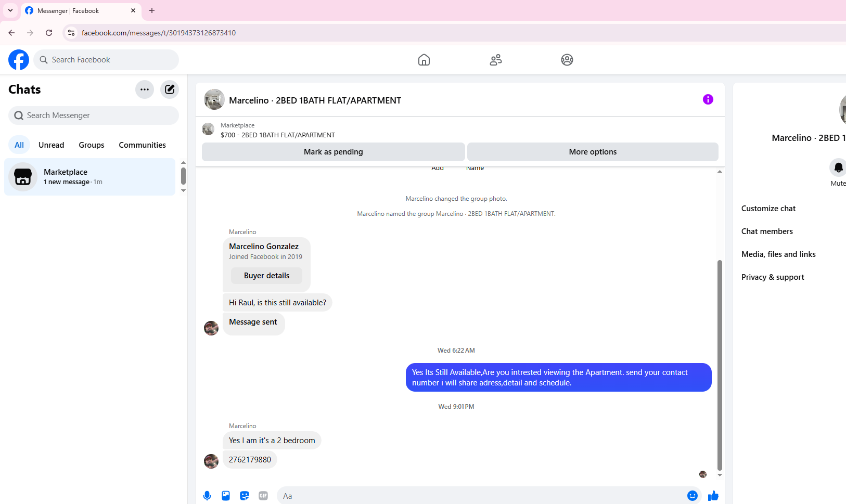The image size is (846, 504).
Task: Click the Marketplace listing thumbnail
Action: point(208,129)
